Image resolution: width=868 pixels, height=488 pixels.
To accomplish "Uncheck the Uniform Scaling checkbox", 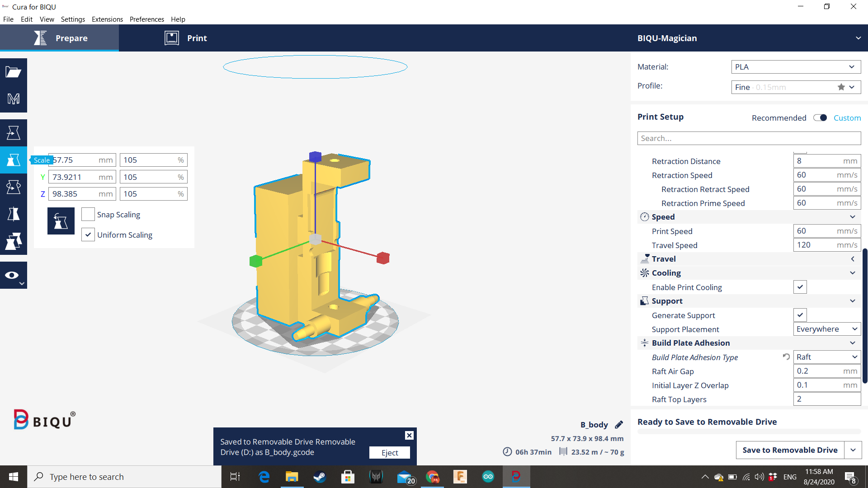I will pyautogui.click(x=88, y=235).
